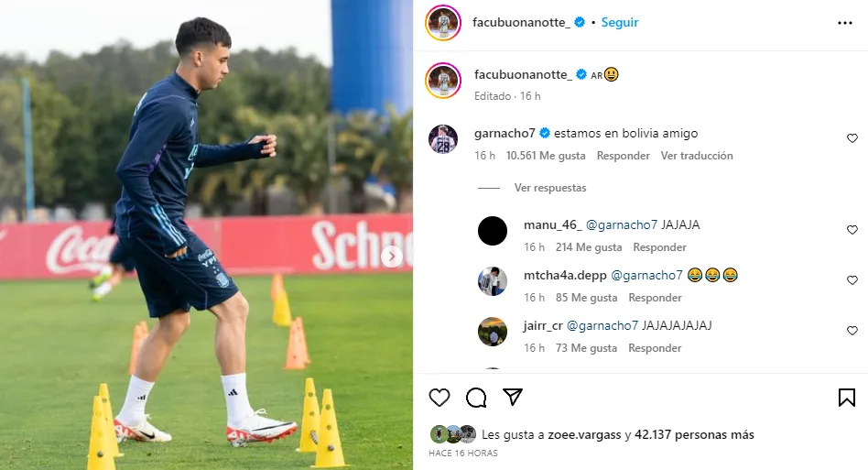View likes on garnacho7's comment (10.561 Me gusta)
Viewport: 868px width, 470px height.
[546, 156]
